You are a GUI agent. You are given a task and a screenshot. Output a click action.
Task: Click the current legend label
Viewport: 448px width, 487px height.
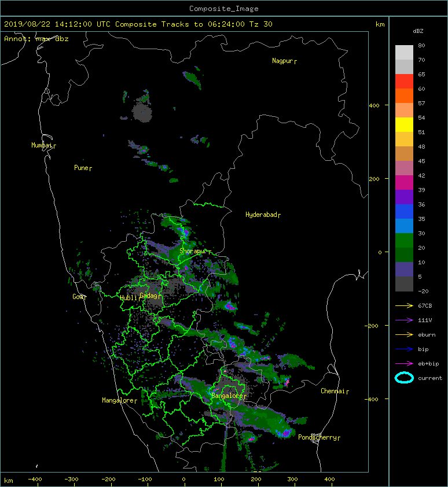430,378
